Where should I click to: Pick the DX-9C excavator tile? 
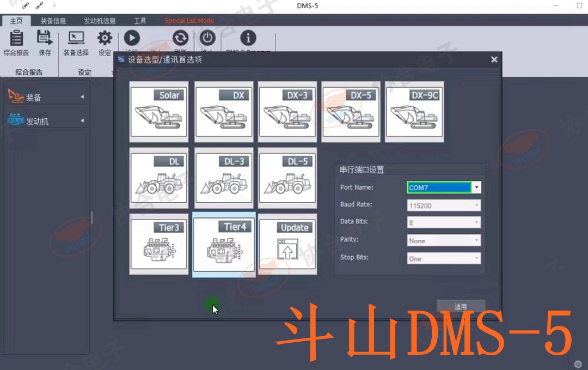point(414,112)
